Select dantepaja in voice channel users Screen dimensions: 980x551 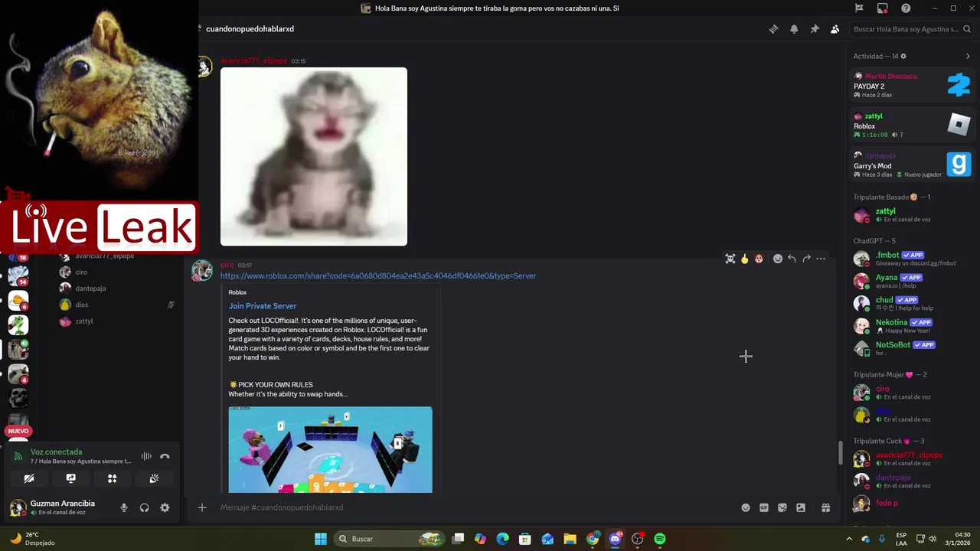click(116, 289)
